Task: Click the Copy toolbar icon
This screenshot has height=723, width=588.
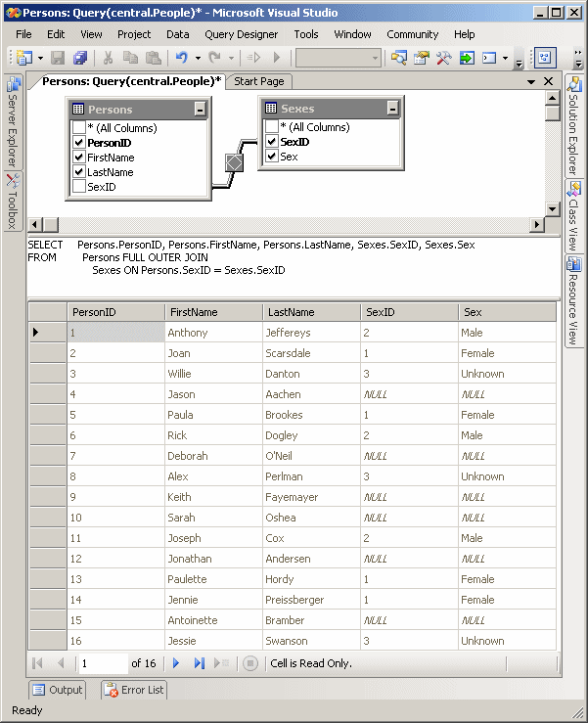Action: tap(130, 58)
